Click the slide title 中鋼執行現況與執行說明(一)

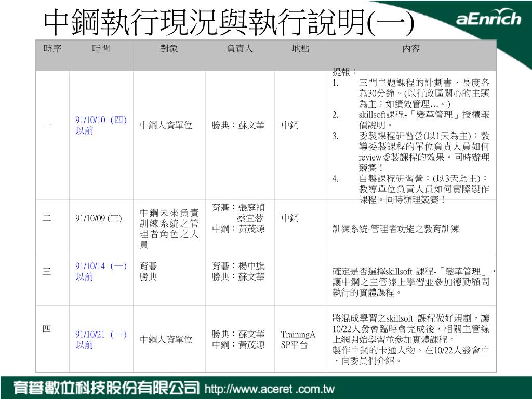tap(229, 22)
